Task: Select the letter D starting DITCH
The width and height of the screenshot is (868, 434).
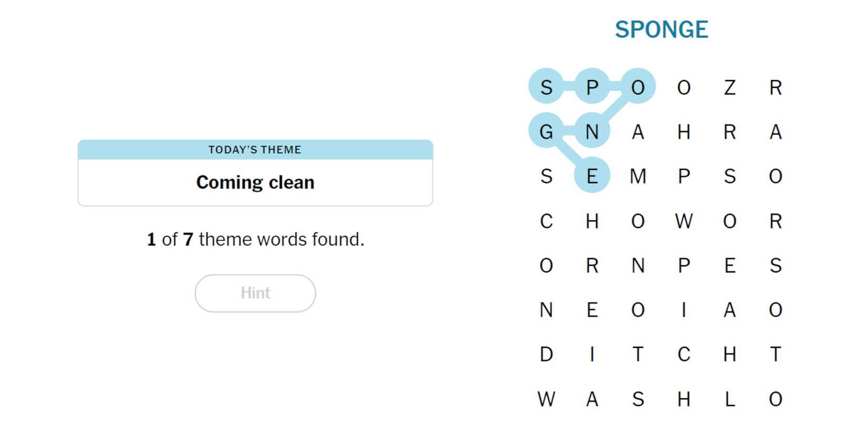Action: tap(547, 354)
